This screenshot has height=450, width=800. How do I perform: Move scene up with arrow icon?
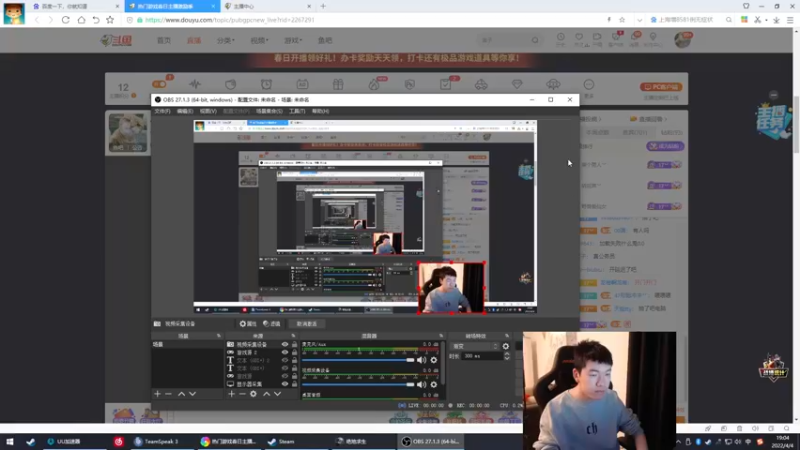pyautogui.click(x=181, y=394)
